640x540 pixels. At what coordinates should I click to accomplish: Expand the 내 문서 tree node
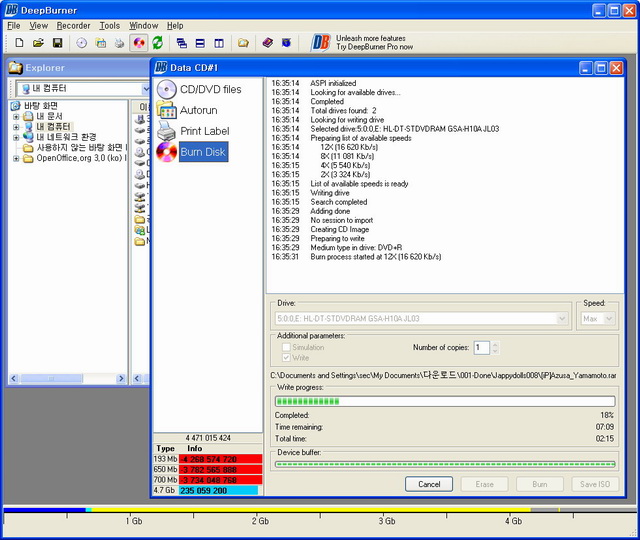coord(16,117)
